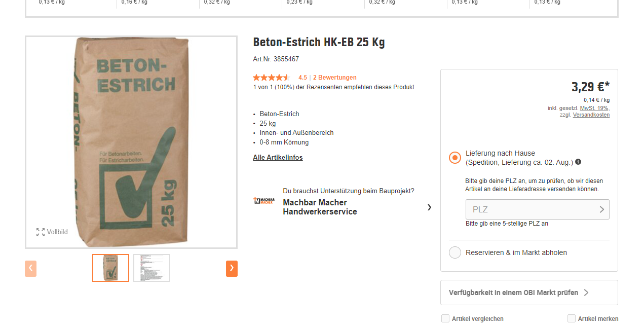Click the star rating icons

[x=271, y=78]
